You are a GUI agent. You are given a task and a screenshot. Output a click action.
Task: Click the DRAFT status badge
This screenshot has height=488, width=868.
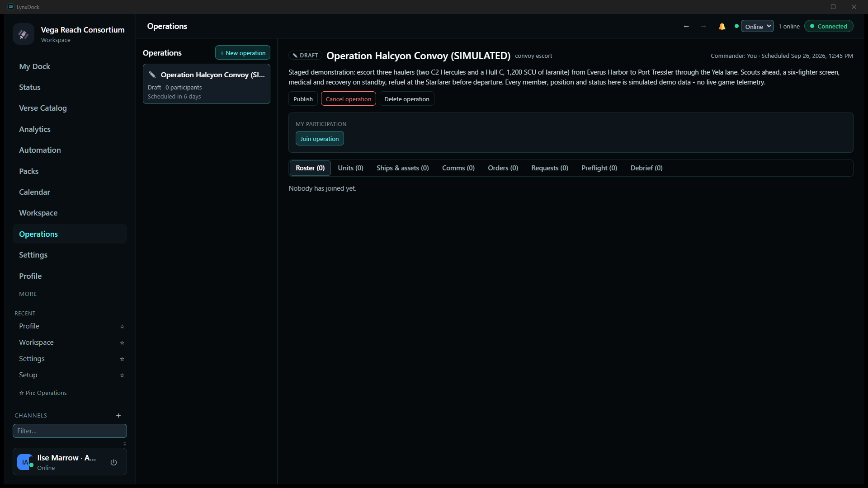305,56
